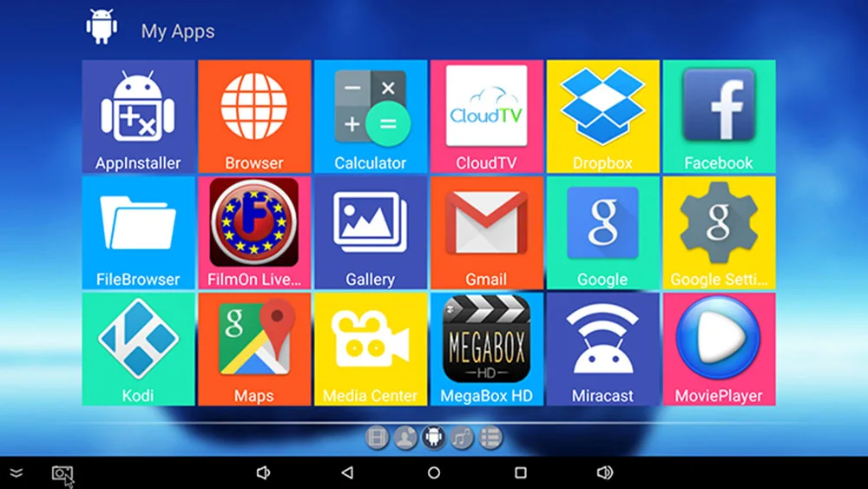Screen dimensions: 868x489
Task: Open the AppInstaller app
Action: tap(138, 117)
